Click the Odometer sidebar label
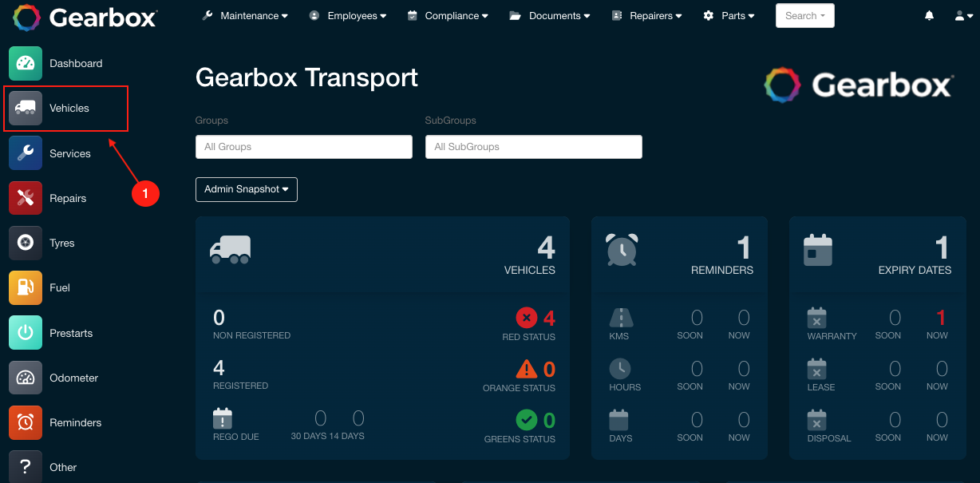The height and width of the screenshot is (483, 980). 74,378
